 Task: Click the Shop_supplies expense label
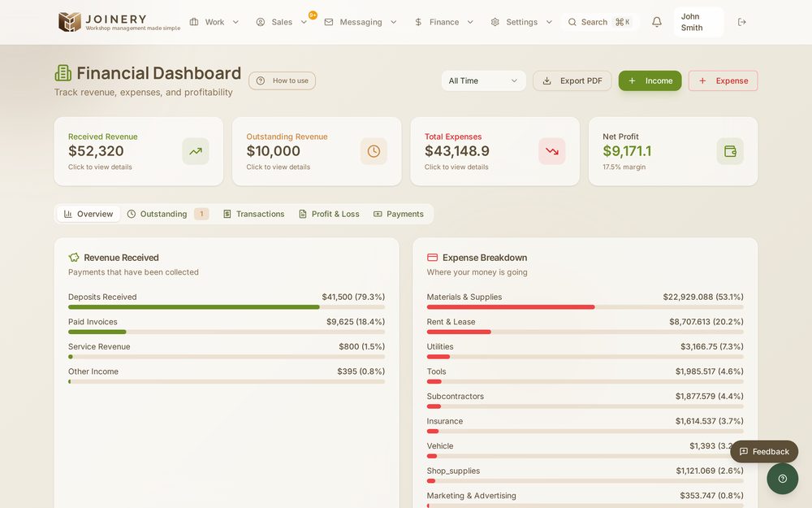[x=453, y=471]
